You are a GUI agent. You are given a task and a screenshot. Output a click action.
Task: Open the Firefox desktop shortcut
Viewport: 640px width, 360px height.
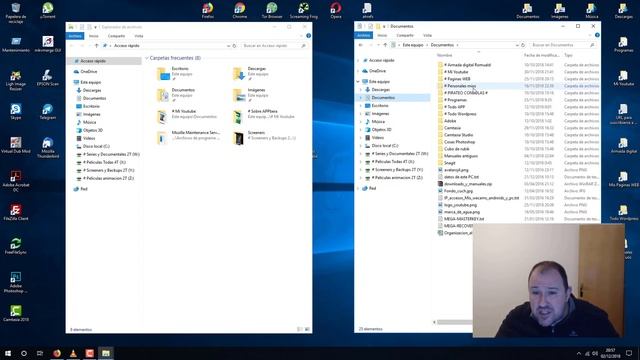click(207, 11)
